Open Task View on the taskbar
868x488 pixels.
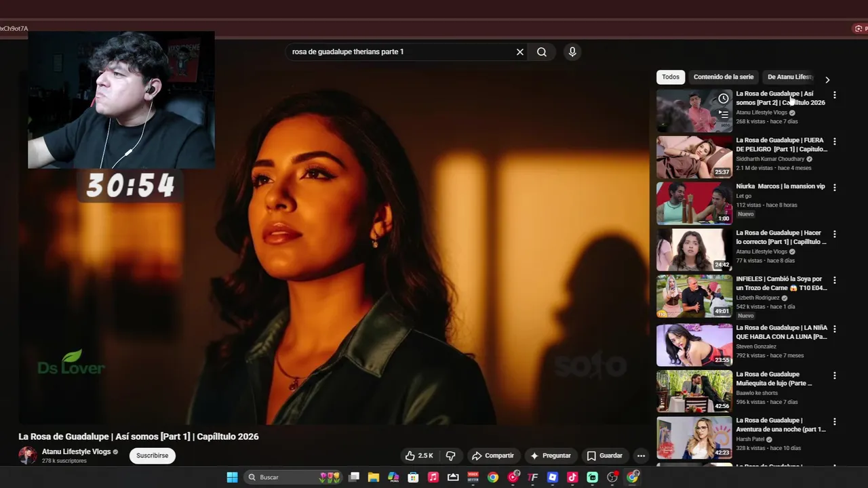coord(354,477)
